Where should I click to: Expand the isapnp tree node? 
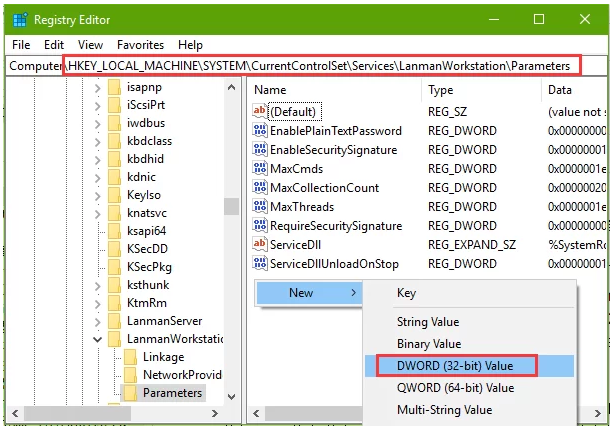pos(97,88)
